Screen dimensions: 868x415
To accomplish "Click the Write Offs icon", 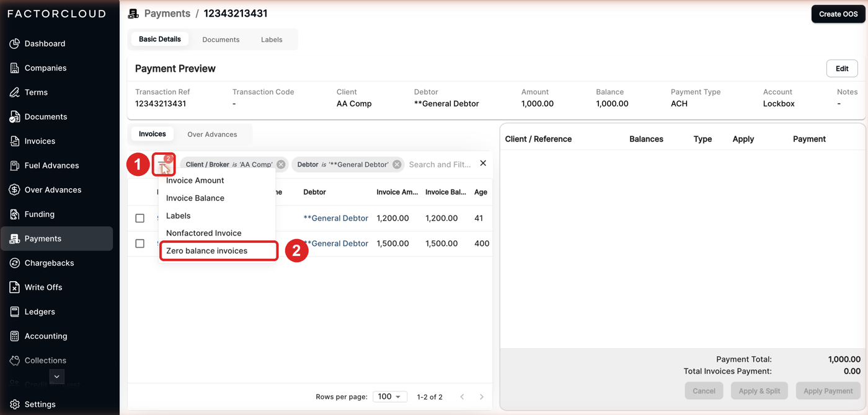I will 14,287.
